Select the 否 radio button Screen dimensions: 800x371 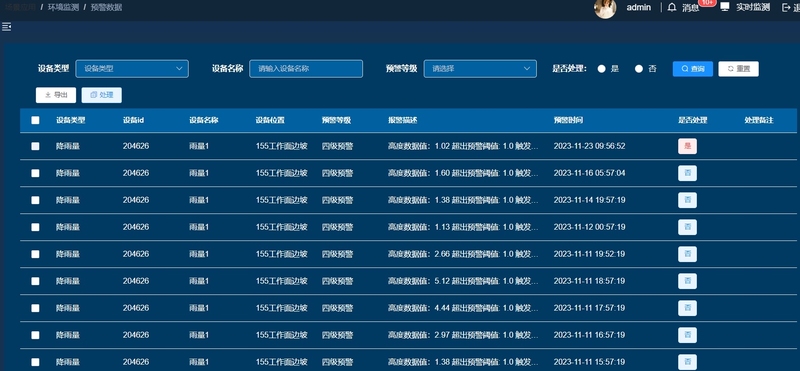click(x=639, y=69)
